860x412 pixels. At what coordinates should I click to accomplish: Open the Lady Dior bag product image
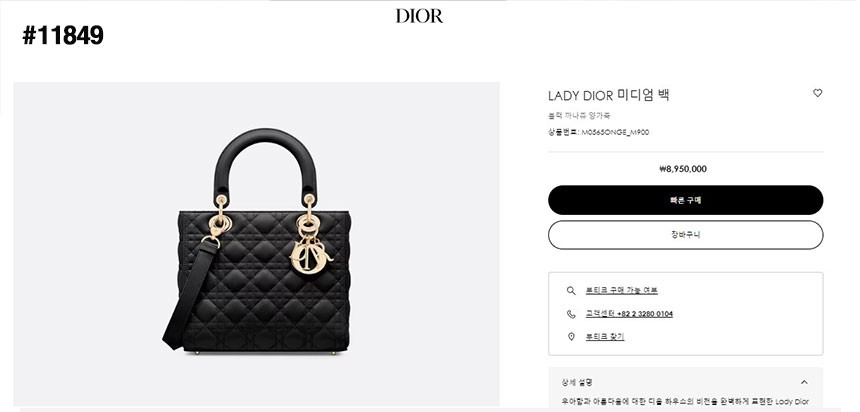[x=257, y=244]
